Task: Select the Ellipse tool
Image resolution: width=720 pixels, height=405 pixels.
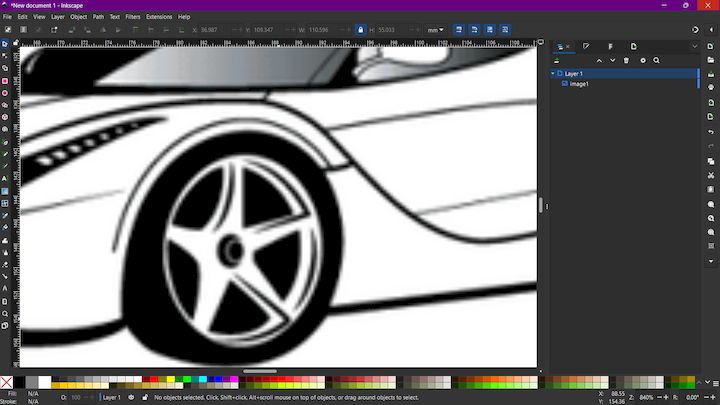Action: pyautogui.click(x=5, y=93)
